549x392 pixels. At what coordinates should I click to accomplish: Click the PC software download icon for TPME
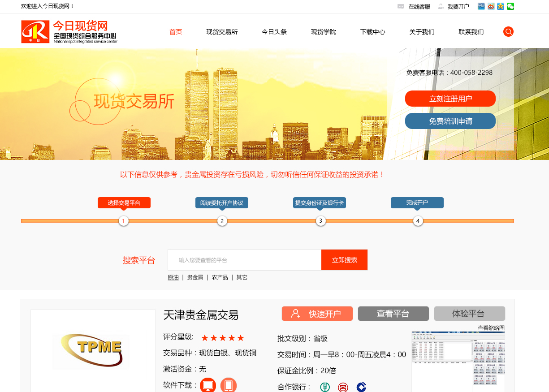coord(207,385)
